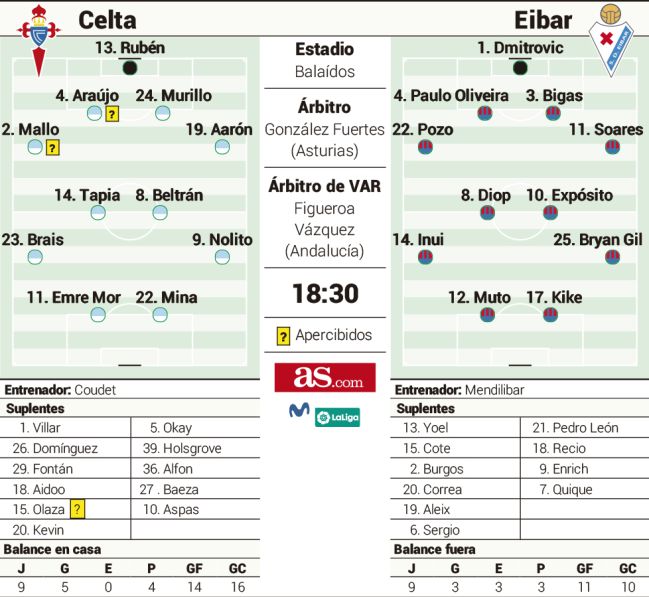Click the green LaLiga logo

coord(337,417)
